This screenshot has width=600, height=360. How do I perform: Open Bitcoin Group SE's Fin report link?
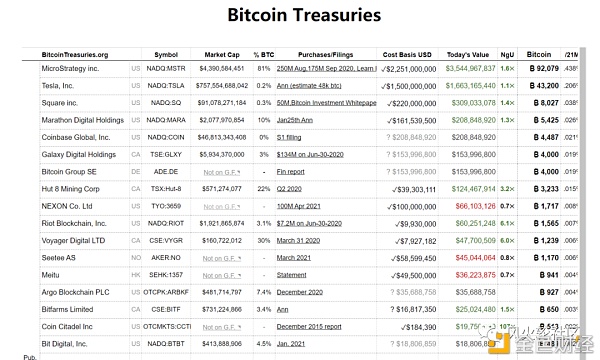click(290, 172)
